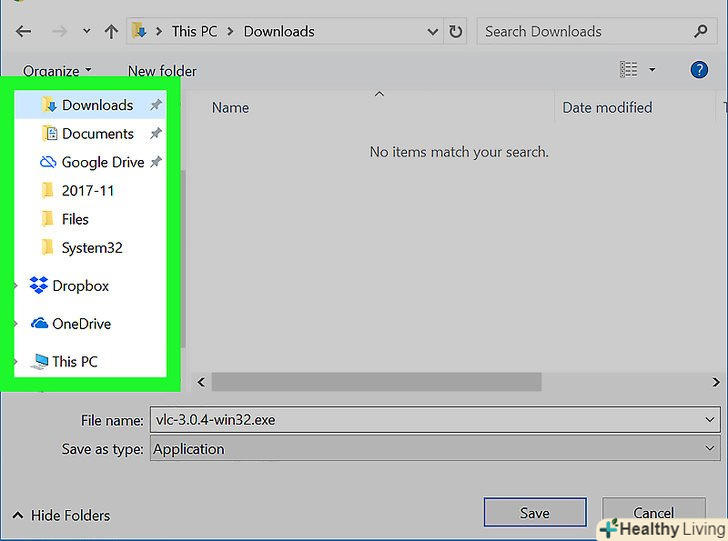Click New folder in the toolbar

162,71
